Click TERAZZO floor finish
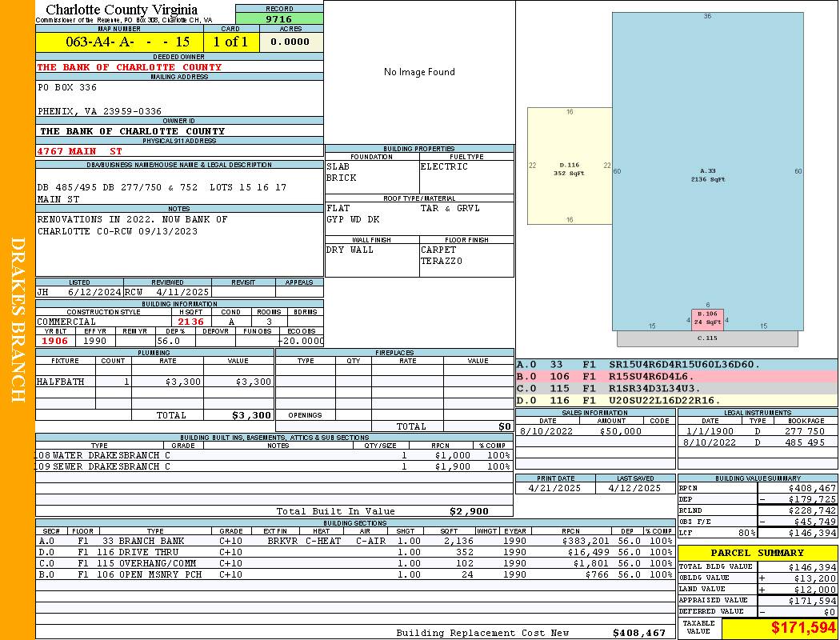Screen dimensions: 840x640 (442, 261)
